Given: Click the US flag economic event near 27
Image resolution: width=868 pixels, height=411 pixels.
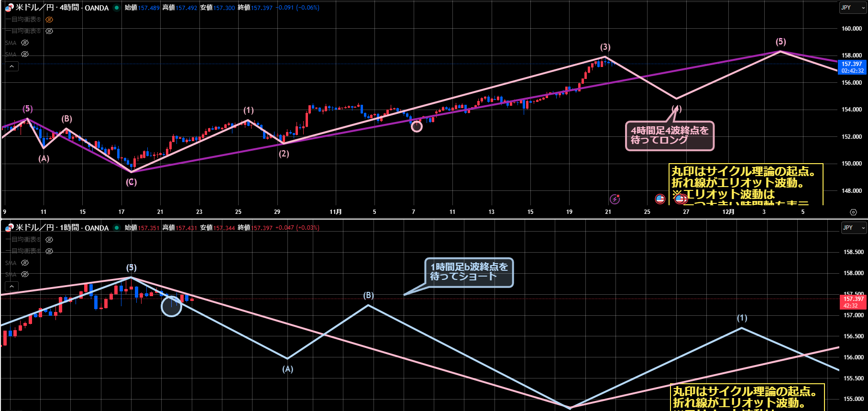Looking at the screenshot, I should click(x=680, y=199).
